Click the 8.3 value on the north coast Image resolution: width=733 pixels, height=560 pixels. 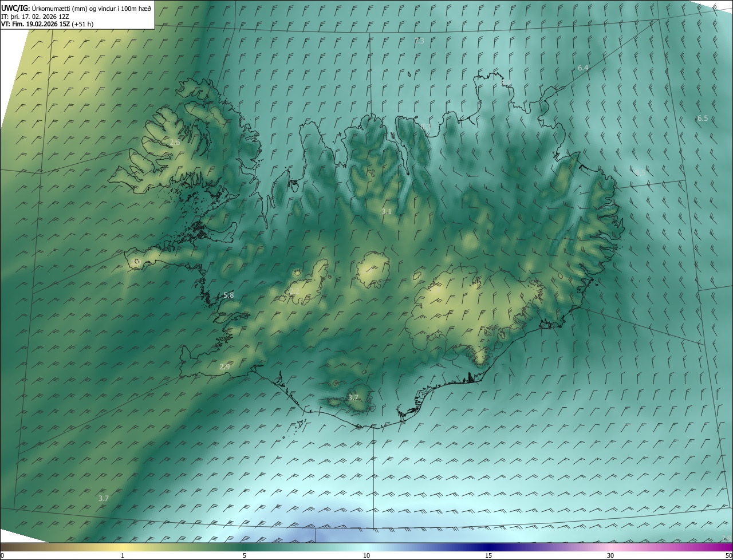tap(425, 127)
